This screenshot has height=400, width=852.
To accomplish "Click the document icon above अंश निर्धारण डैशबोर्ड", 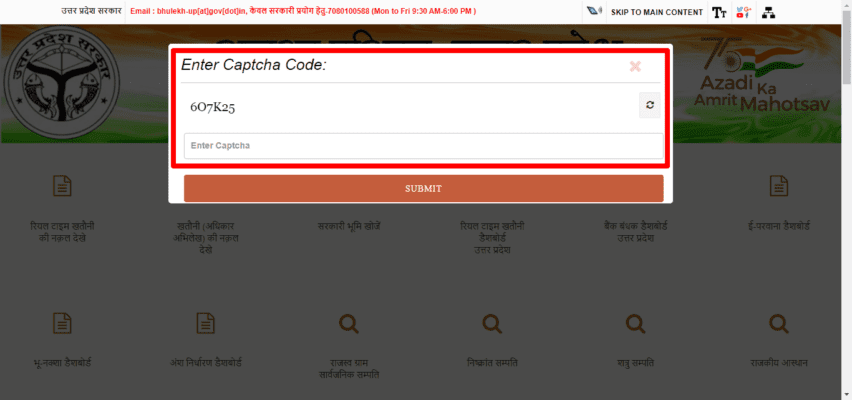I will point(205,323).
